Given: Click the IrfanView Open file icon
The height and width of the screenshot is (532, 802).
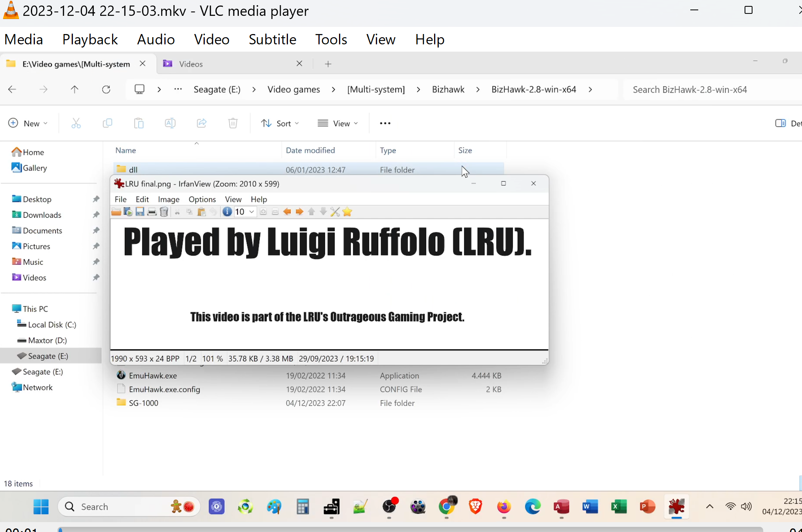Looking at the screenshot, I should [116, 212].
